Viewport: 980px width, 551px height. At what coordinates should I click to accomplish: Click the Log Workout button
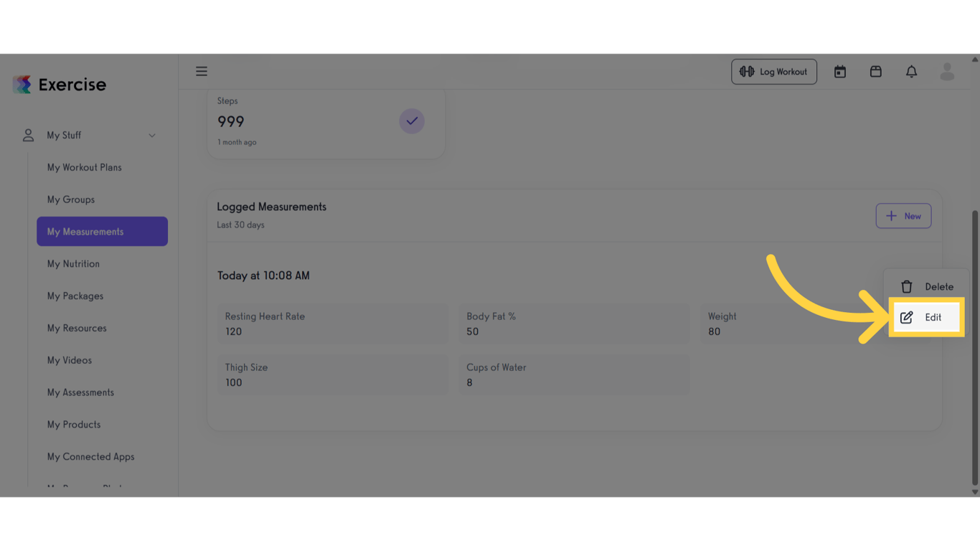774,72
